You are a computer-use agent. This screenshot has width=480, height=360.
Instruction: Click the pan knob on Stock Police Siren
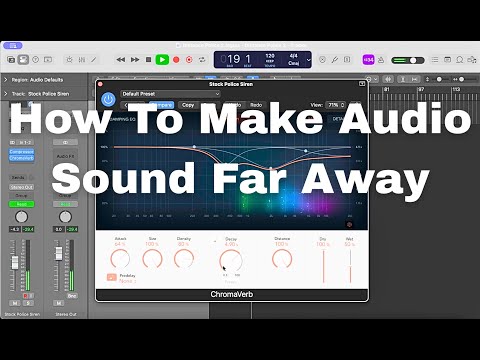coord(22,217)
